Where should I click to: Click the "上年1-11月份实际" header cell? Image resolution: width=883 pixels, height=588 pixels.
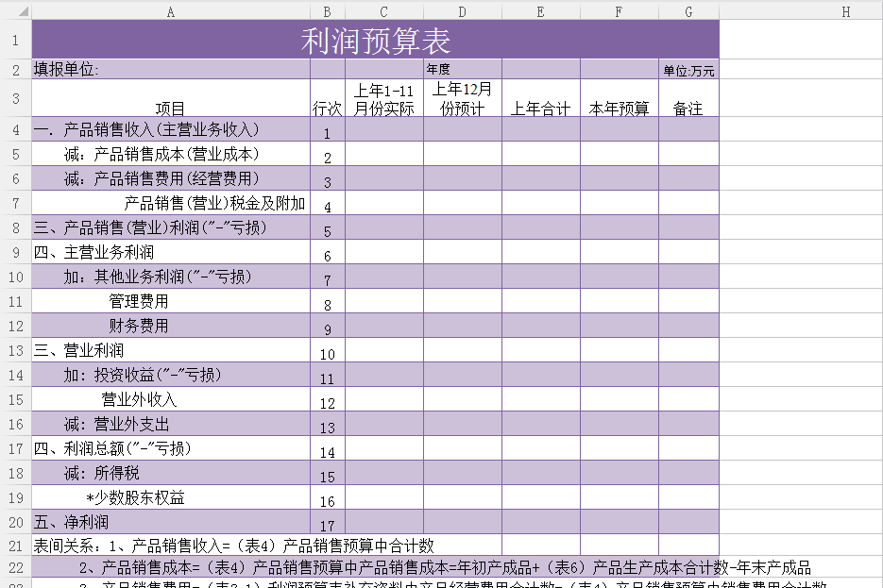[383, 98]
